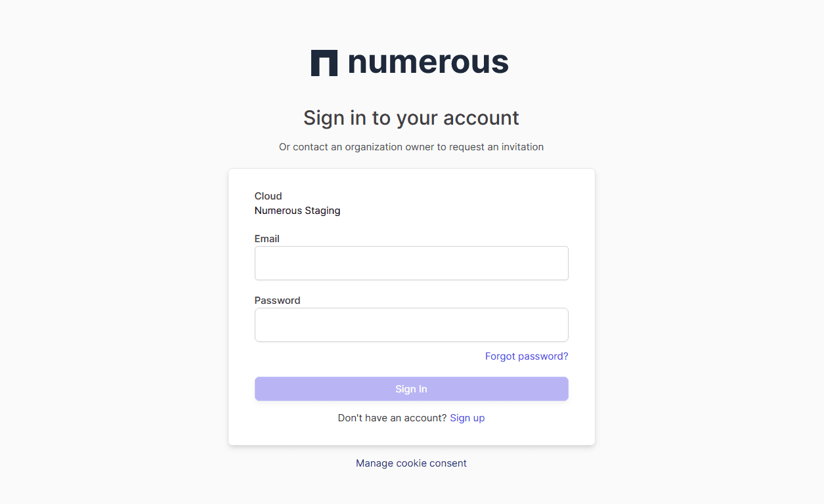Open the Forgot password link
The image size is (824, 504).
pos(527,356)
